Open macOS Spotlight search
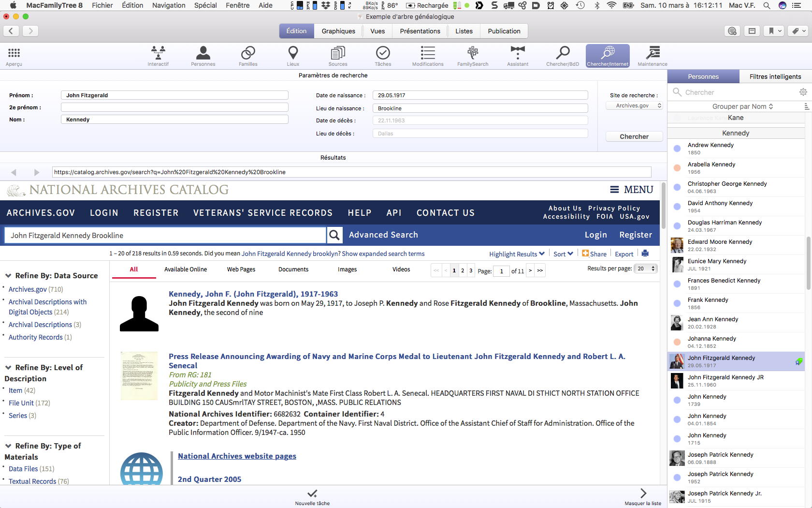The height and width of the screenshot is (508, 812). (767, 5)
